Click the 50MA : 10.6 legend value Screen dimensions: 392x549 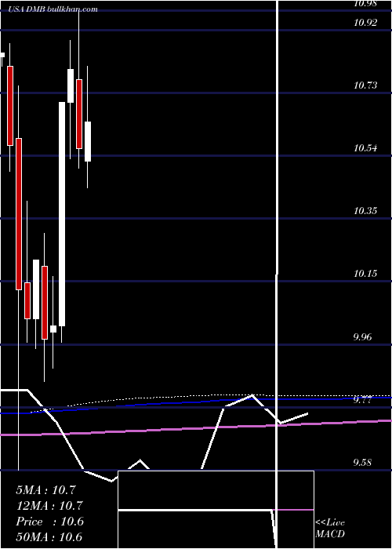[x=49, y=537]
